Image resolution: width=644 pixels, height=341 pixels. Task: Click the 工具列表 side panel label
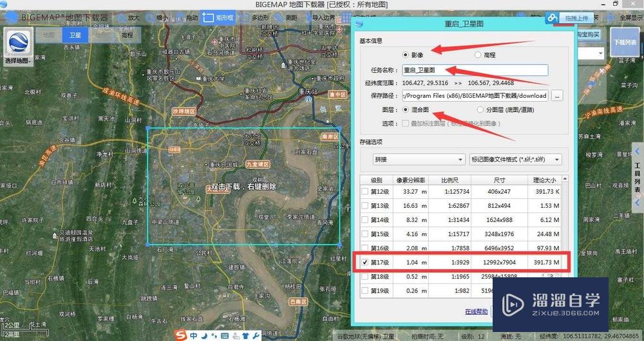pos(637,178)
